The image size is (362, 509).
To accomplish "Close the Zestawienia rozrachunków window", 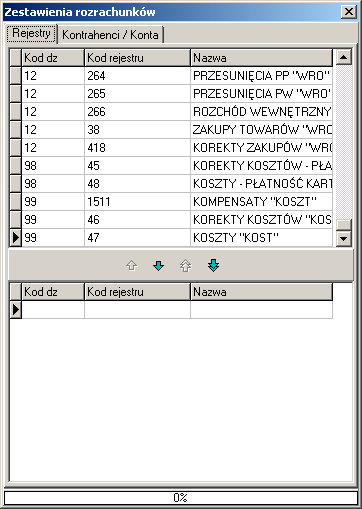I will [349, 12].
